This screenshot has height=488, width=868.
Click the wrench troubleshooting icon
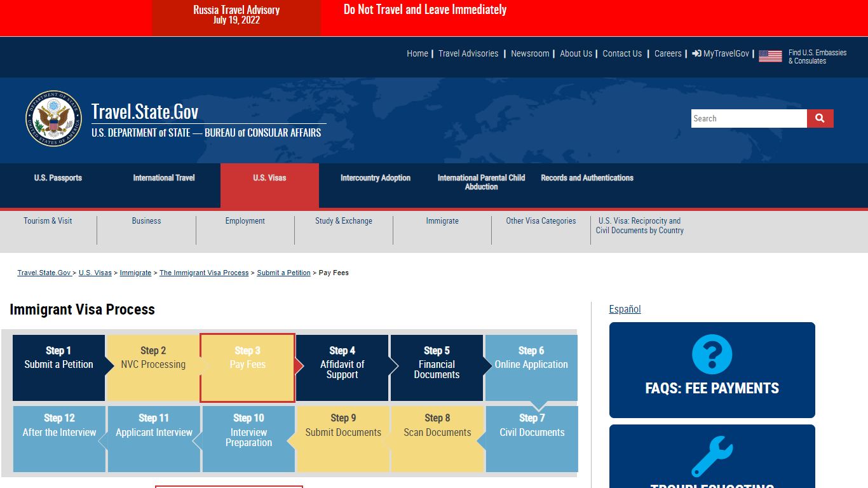[x=712, y=456]
